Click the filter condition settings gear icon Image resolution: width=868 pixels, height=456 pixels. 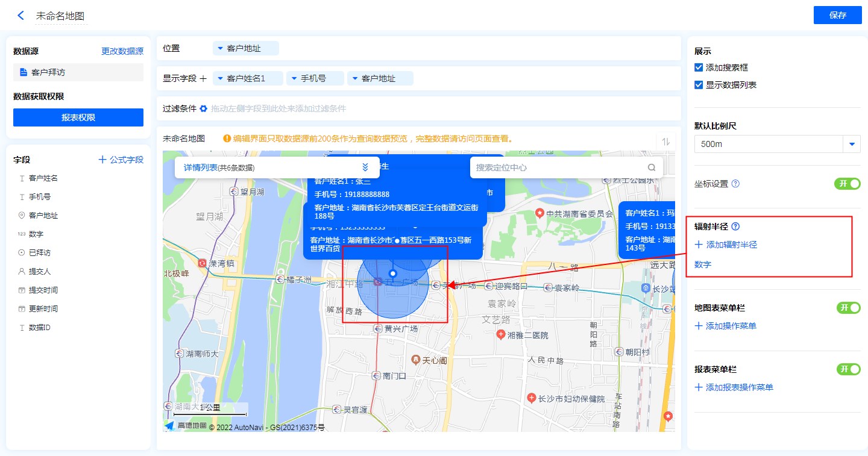point(204,109)
